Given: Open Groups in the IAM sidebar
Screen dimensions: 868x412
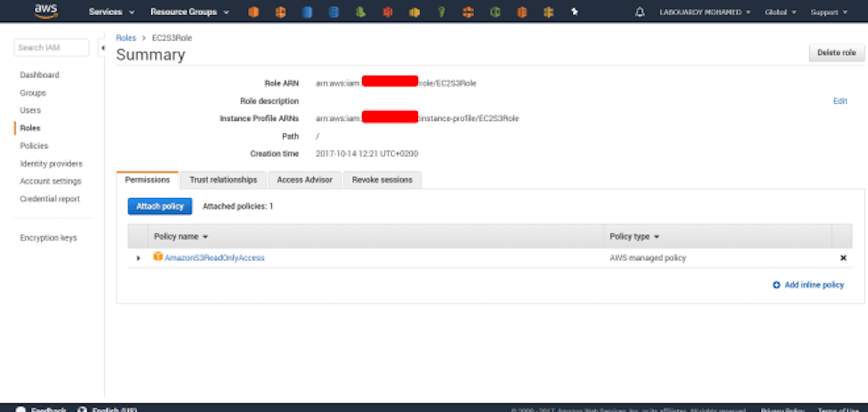Looking at the screenshot, I should [x=33, y=93].
